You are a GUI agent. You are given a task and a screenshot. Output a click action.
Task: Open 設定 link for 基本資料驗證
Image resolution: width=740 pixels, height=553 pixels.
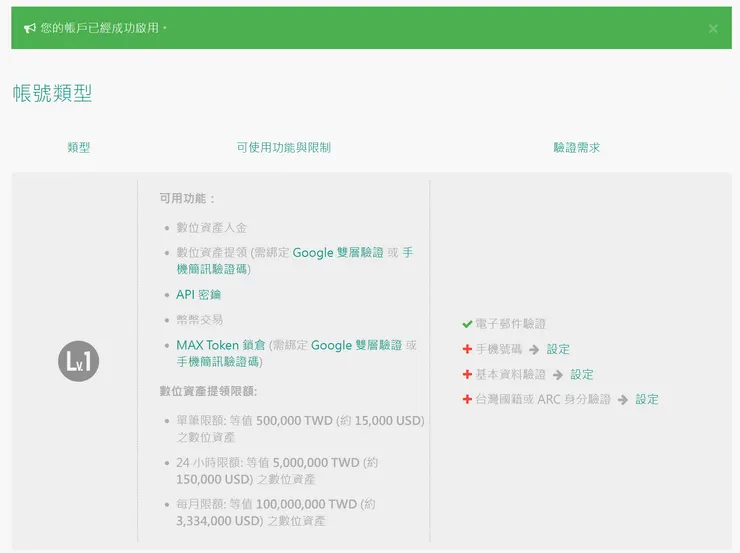582,374
